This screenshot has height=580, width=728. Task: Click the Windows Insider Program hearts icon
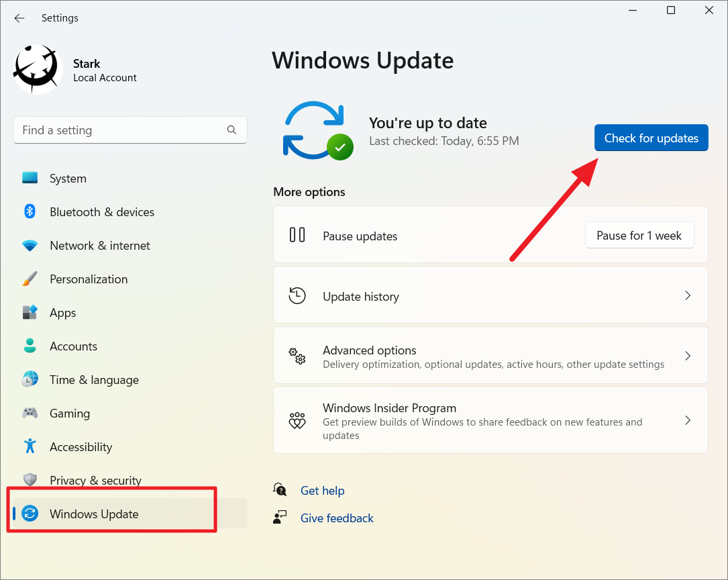click(x=297, y=421)
